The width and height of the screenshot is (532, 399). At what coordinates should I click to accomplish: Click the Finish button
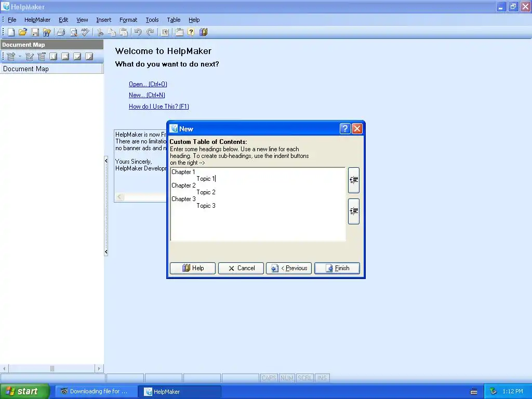(x=337, y=268)
